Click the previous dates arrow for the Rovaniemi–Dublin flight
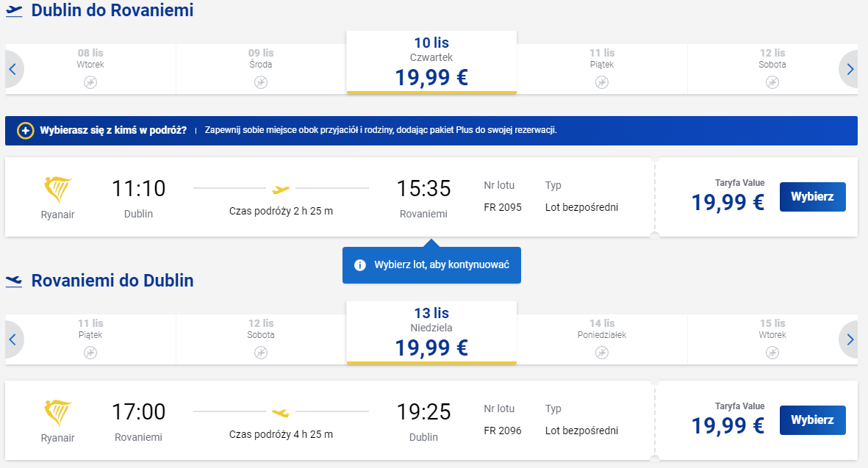The height and width of the screenshot is (468, 868). click(13, 339)
